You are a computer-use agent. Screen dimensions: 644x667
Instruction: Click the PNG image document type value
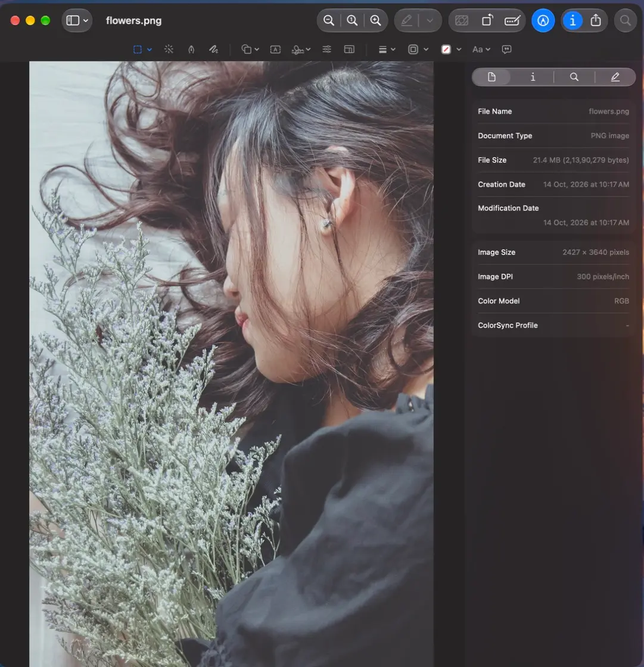pos(609,136)
